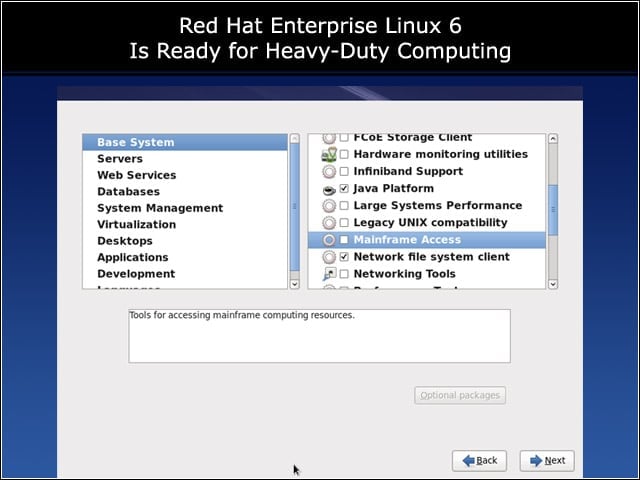Click the blue arrow on the Next button

536,461
